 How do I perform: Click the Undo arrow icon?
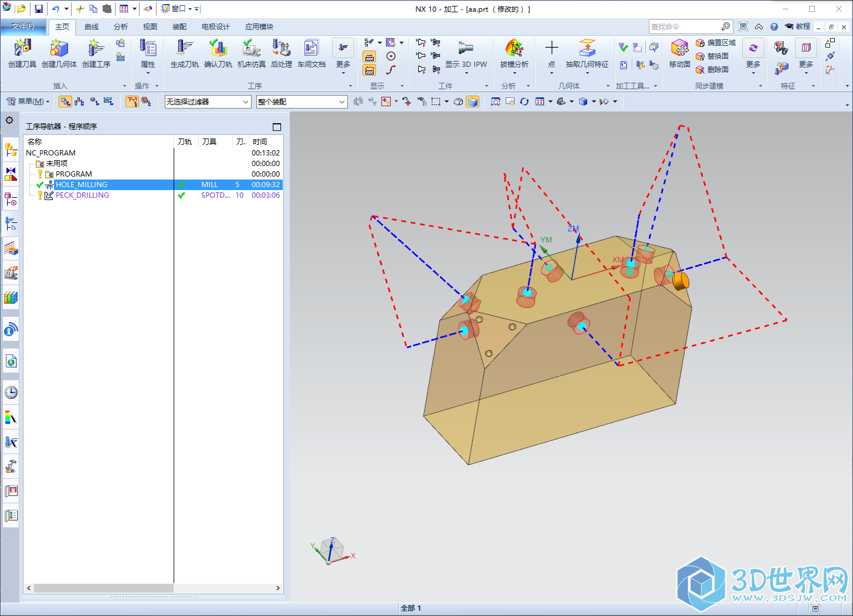pyautogui.click(x=56, y=9)
